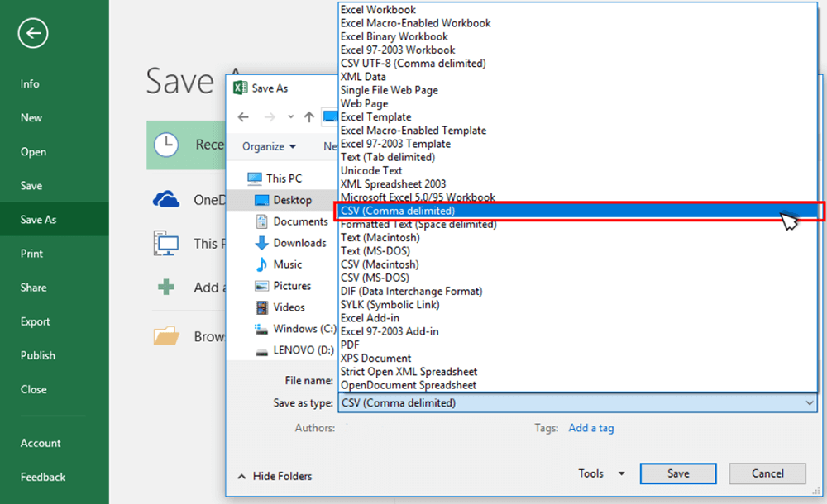Click the back arrow circle icon
827x504 pixels.
point(33,33)
